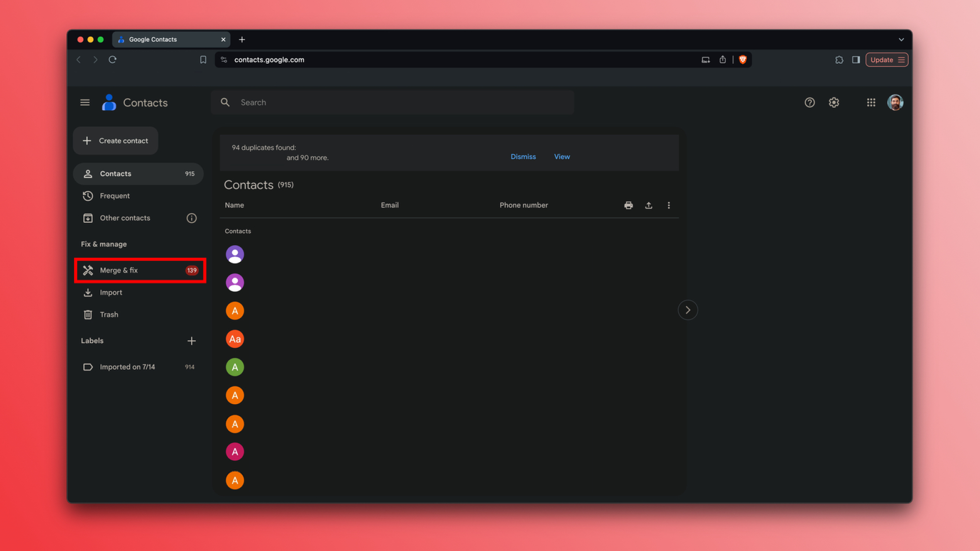Open the Imported on 7/14 label

[x=127, y=367]
